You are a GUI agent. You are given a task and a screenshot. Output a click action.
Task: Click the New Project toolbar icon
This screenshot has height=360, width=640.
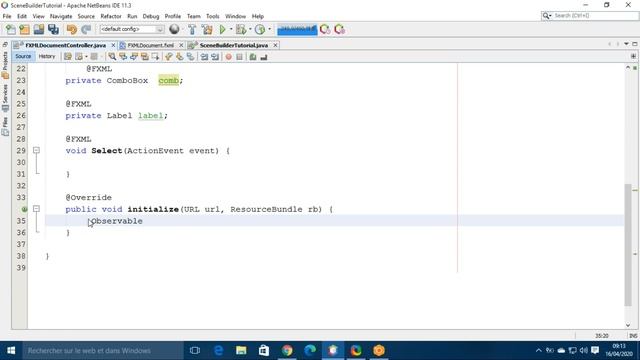tap(24, 29)
